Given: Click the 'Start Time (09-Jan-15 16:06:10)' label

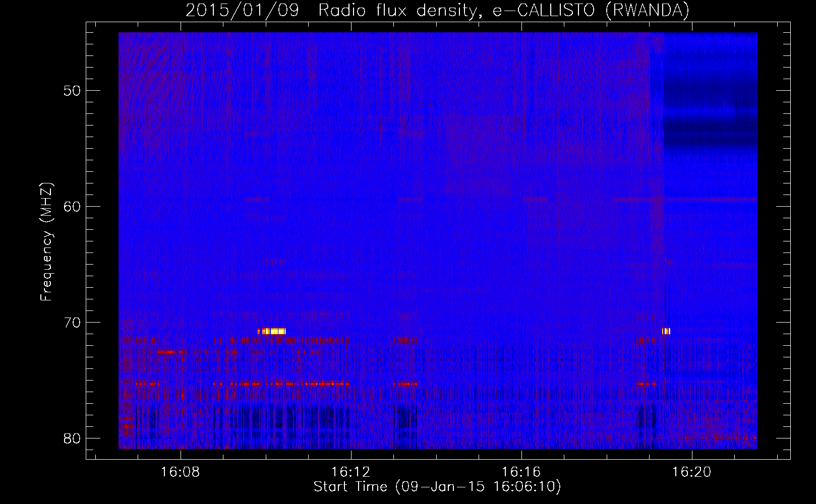Looking at the screenshot, I should click(437, 487).
